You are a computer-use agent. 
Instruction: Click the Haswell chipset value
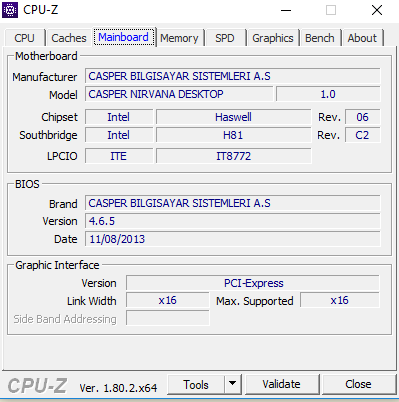pyautogui.click(x=233, y=117)
